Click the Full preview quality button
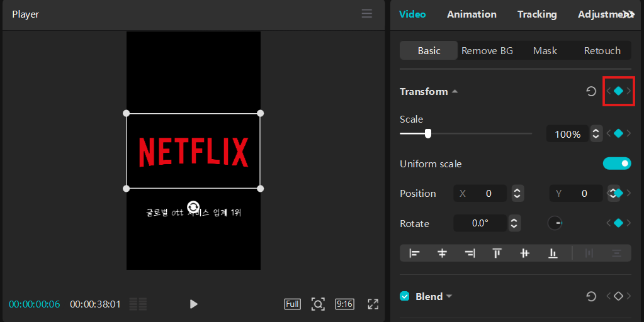Screen dimensions: 644x322 pyautogui.click(x=293, y=304)
